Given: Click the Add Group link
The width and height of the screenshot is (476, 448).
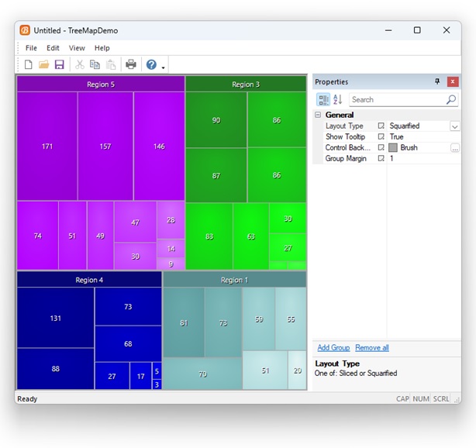Looking at the screenshot, I should pos(333,348).
